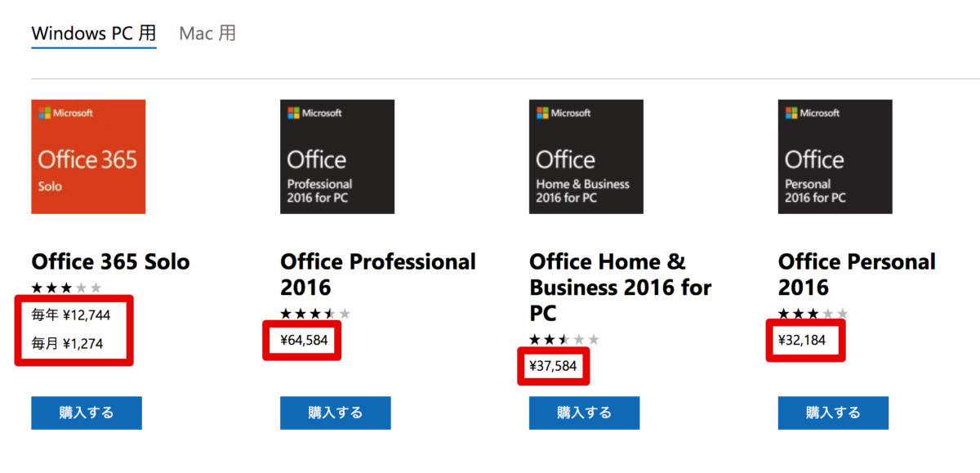Open the orange Office 365 Solo product image
The height and width of the screenshot is (473, 980).
[x=88, y=157]
